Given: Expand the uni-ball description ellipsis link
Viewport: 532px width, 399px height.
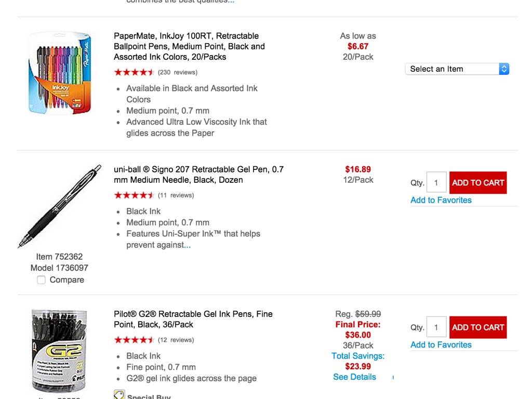Looking at the screenshot, I should tap(187, 245).
